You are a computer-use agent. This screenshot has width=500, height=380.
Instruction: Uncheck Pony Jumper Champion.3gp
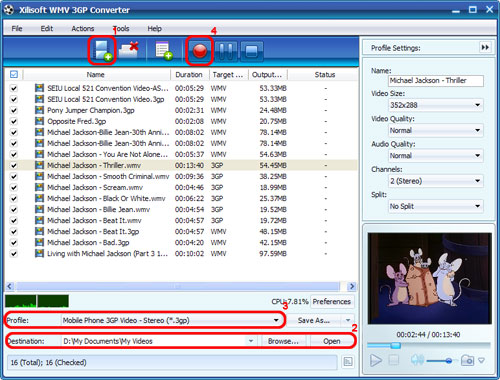tap(14, 110)
